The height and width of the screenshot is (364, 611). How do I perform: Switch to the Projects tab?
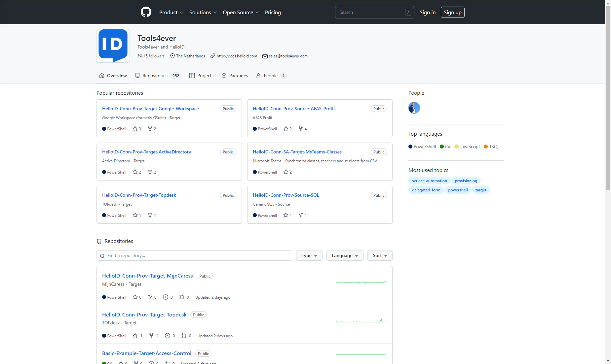201,76
